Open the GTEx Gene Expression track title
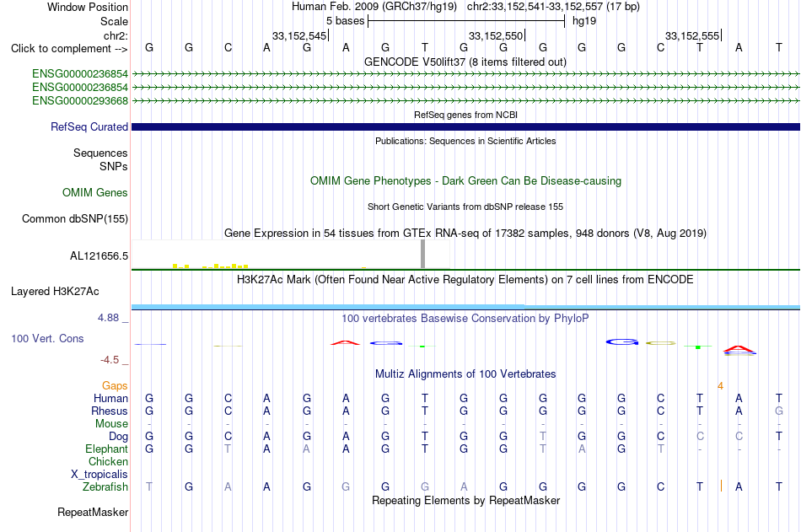Screen dimensions: 801x532 (465, 233)
